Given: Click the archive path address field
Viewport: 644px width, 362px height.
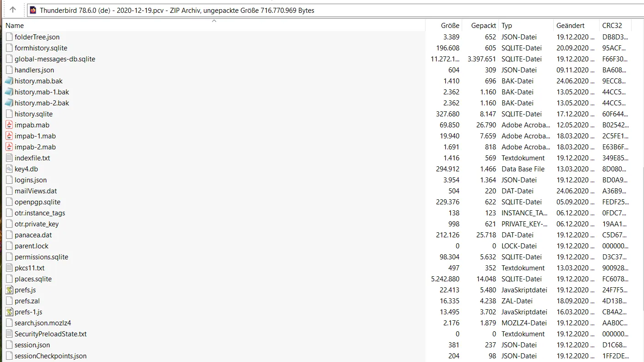Looking at the screenshot, I should [x=335, y=10].
